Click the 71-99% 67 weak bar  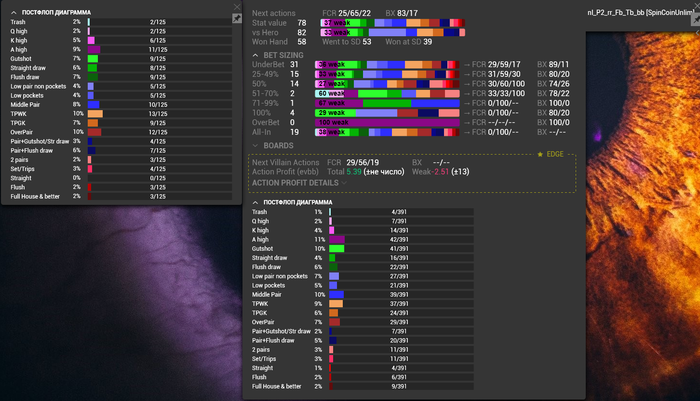click(x=387, y=103)
